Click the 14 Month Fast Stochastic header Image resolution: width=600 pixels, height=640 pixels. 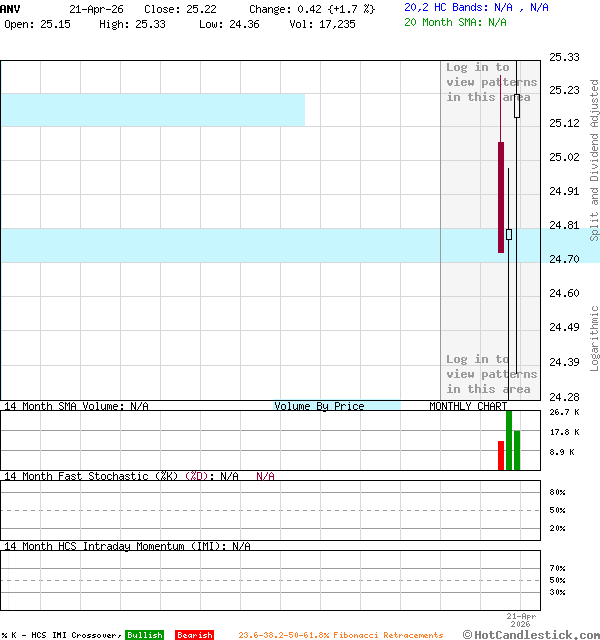[x=92, y=476]
